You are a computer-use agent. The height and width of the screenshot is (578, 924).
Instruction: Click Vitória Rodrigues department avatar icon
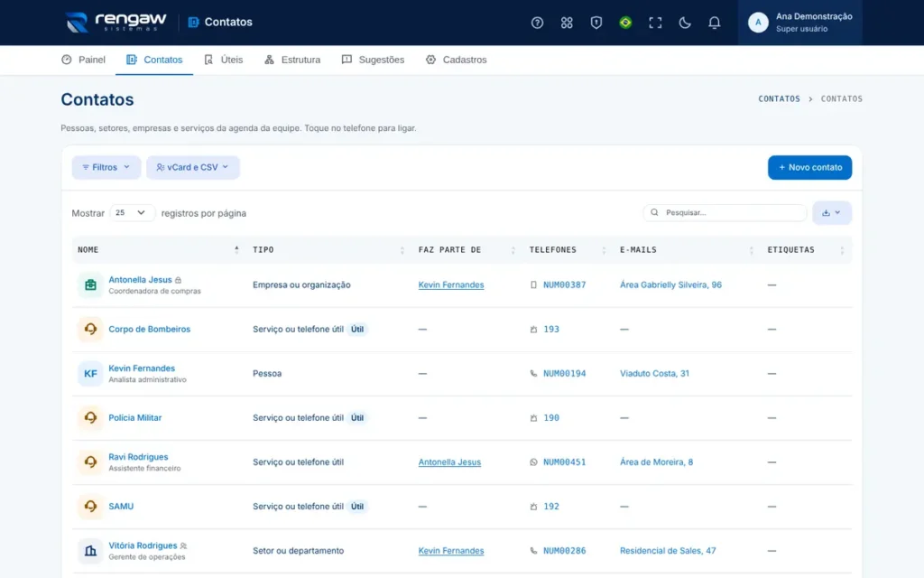click(x=90, y=550)
